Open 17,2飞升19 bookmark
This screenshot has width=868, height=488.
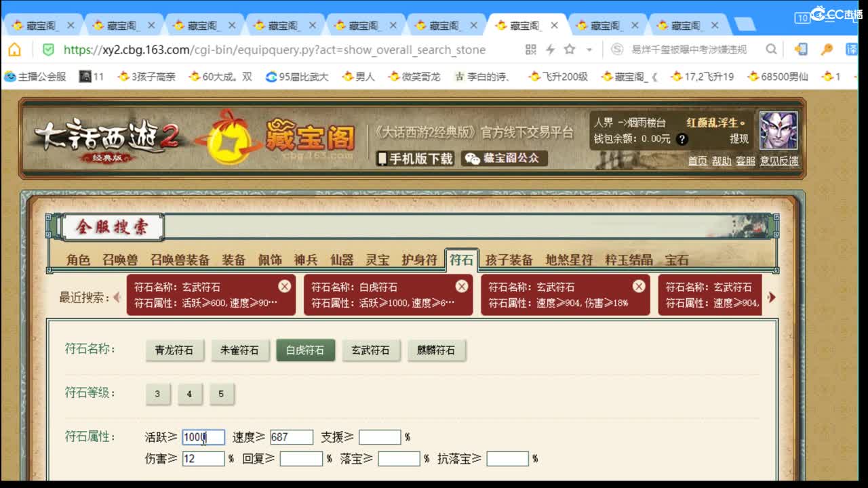(x=702, y=77)
